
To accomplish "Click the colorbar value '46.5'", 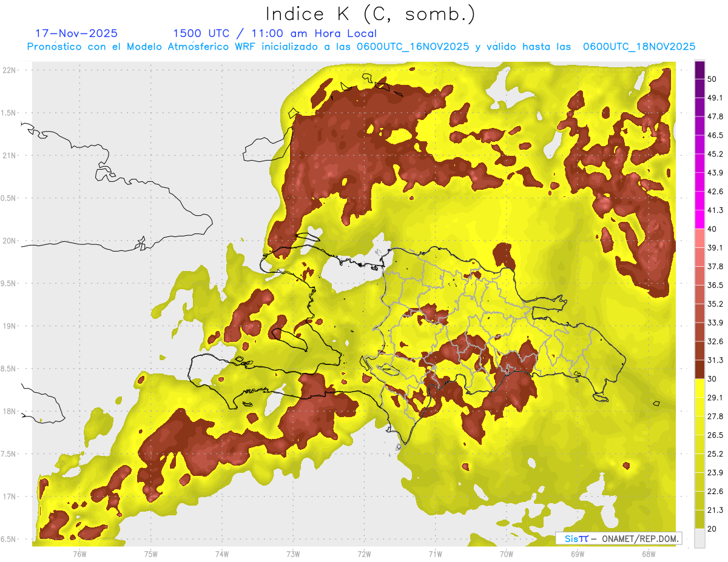I will click(x=715, y=135).
